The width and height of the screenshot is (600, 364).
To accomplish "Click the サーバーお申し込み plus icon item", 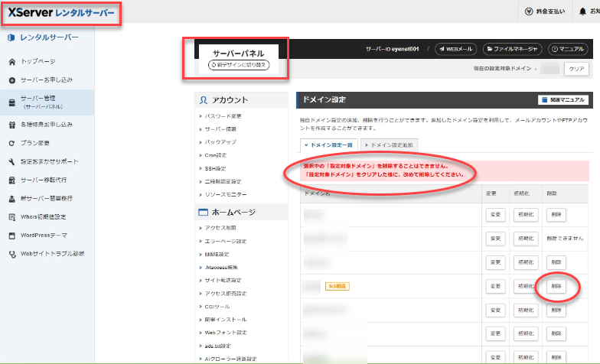I will pyautogui.click(x=46, y=80).
